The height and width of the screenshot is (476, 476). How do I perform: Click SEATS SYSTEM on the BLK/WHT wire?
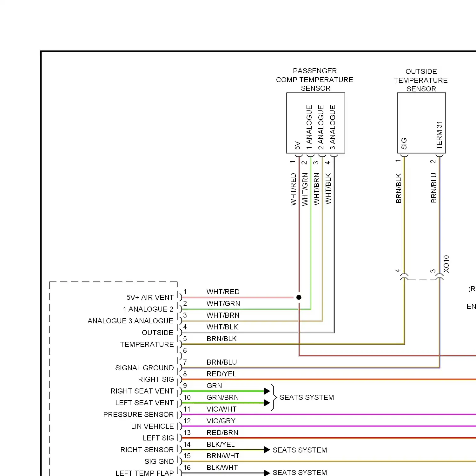point(300,473)
